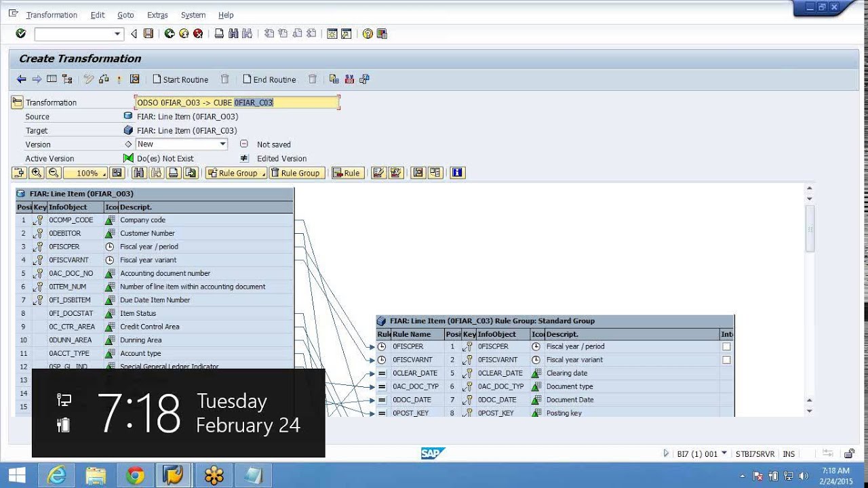Image resolution: width=868 pixels, height=488 pixels.
Task: Select the 0DEBITOR Customer Number row
Action: pyautogui.click(x=155, y=233)
